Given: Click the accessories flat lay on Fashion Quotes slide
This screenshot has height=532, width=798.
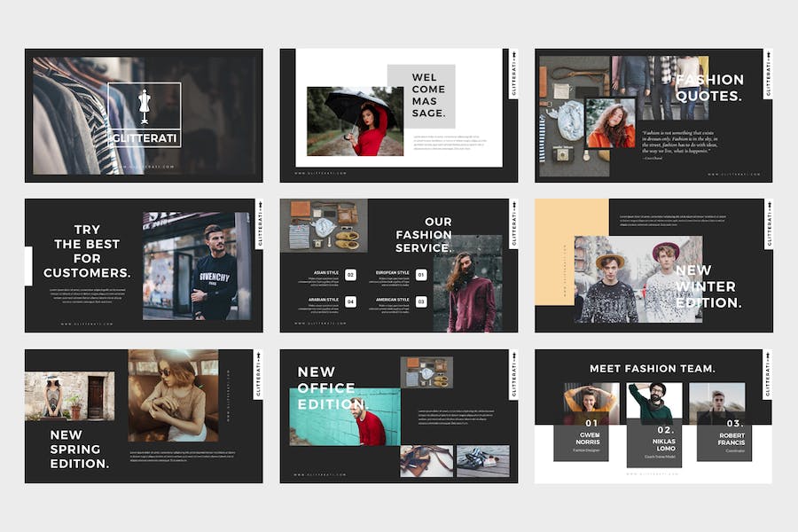Looking at the screenshot, I should pos(575,116).
